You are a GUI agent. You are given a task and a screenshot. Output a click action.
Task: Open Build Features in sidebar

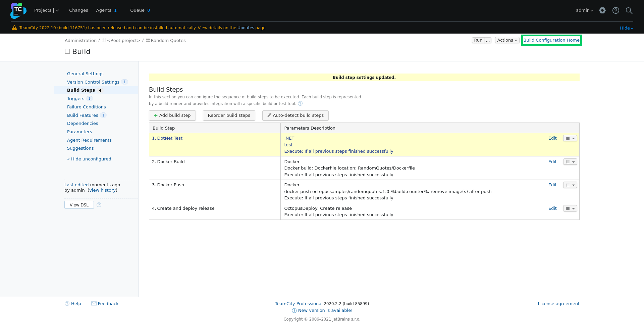click(83, 115)
